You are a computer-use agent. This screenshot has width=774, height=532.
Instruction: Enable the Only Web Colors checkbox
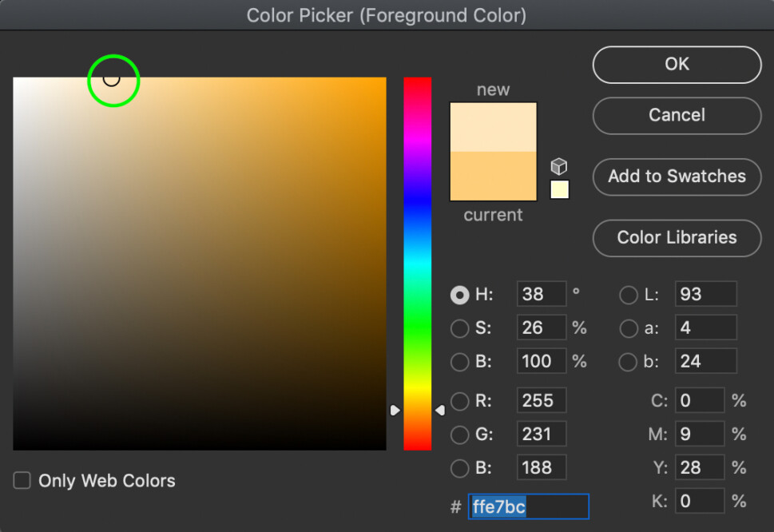tap(22, 480)
